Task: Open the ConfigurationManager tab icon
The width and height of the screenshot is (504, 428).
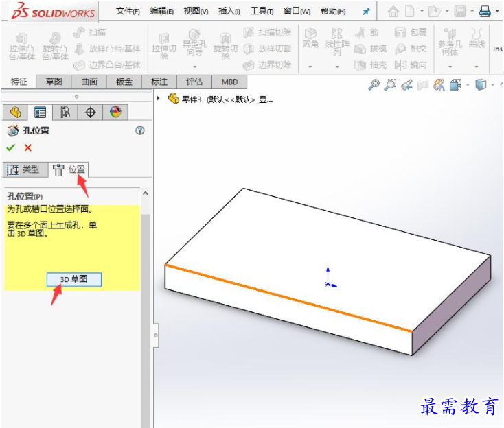Action: [x=65, y=112]
